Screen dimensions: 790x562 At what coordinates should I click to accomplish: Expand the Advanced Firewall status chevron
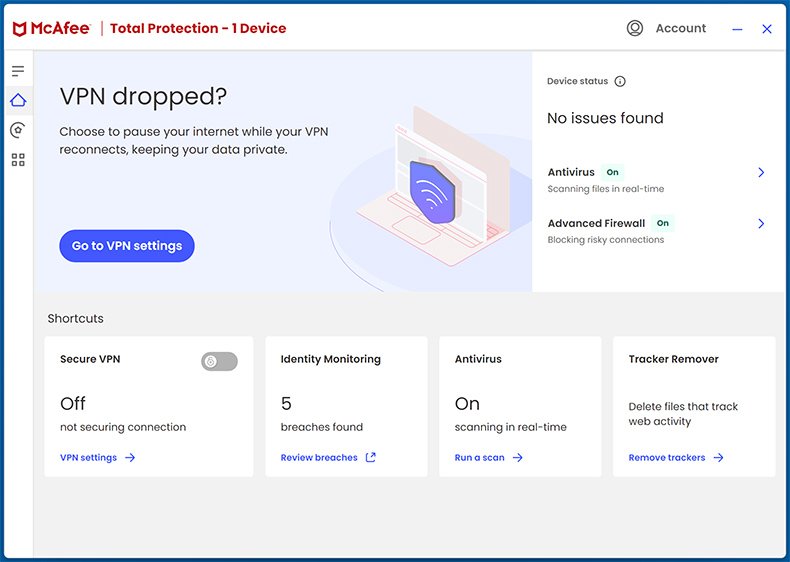click(x=761, y=223)
